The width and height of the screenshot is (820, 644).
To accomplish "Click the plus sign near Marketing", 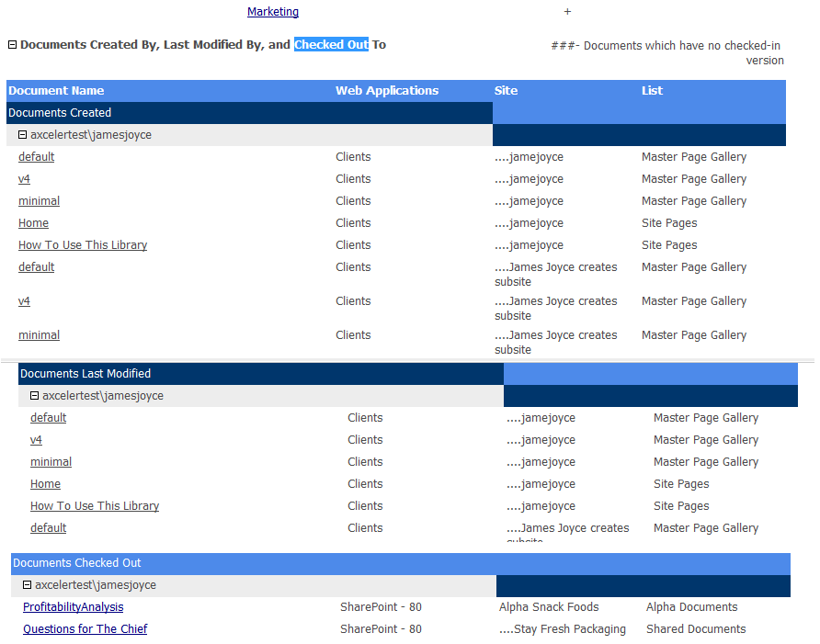I will [567, 11].
